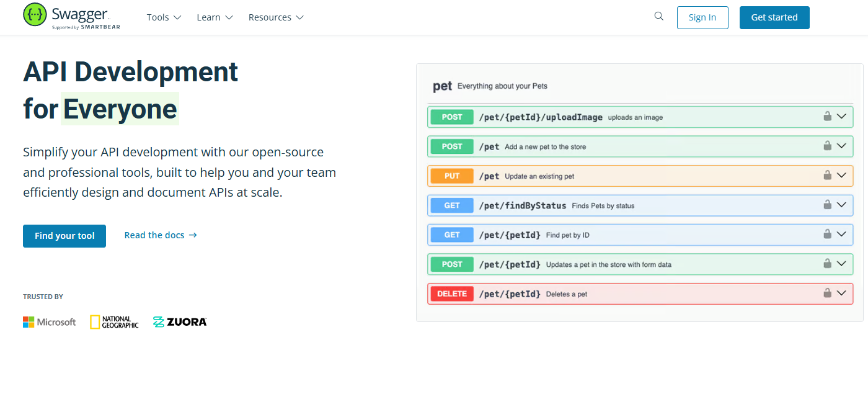Open the Tools menu
This screenshot has height=399, width=868.
point(164,17)
